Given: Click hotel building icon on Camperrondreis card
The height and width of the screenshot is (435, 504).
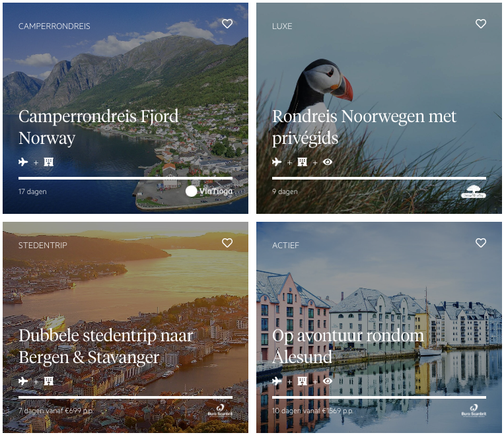Looking at the screenshot, I should point(48,162).
